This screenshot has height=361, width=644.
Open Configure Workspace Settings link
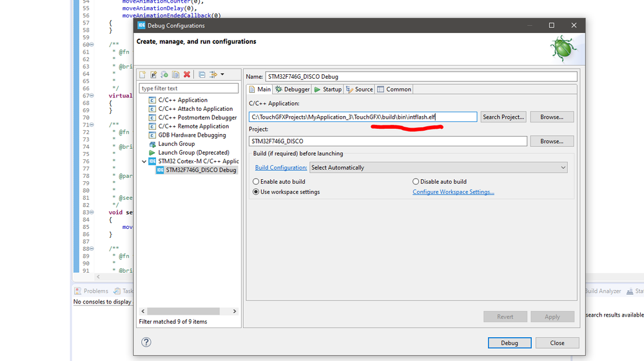tap(453, 192)
